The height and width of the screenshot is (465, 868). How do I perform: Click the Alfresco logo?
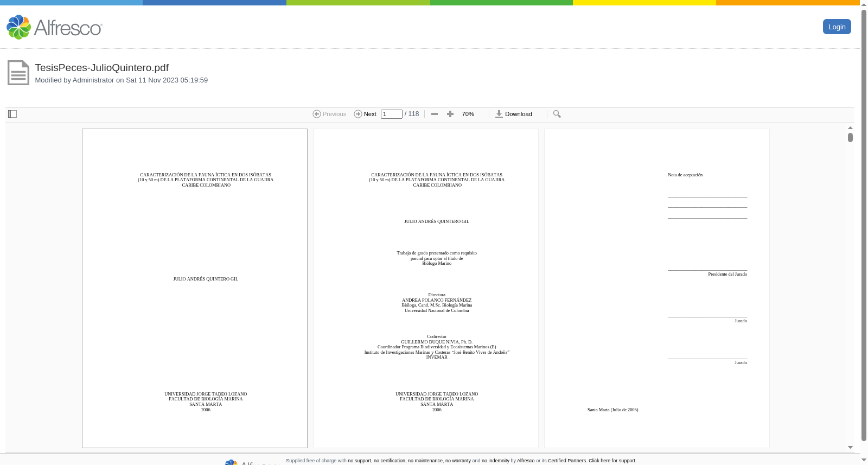(54, 27)
